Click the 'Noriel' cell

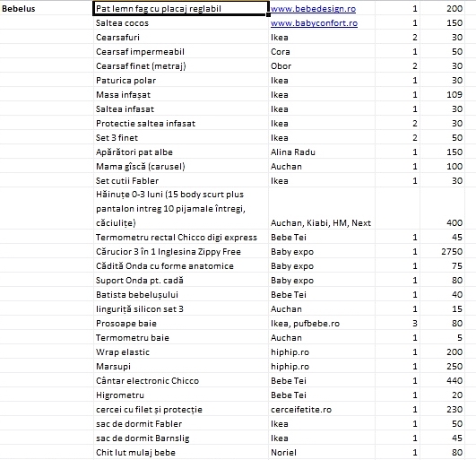(322, 453)
